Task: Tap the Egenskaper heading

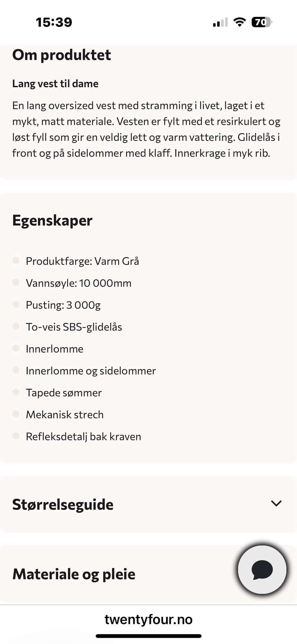Action: (x=52, y=221)
